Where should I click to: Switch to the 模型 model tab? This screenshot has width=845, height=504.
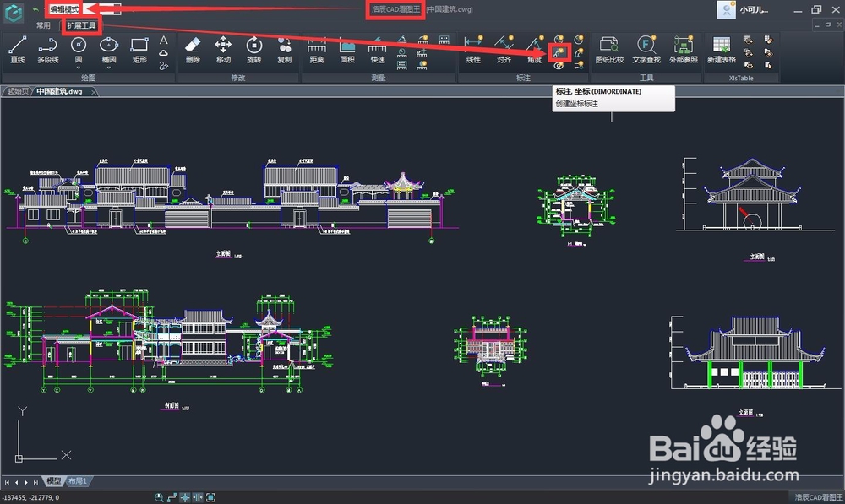pyautogui.click(x=54, y=481)
